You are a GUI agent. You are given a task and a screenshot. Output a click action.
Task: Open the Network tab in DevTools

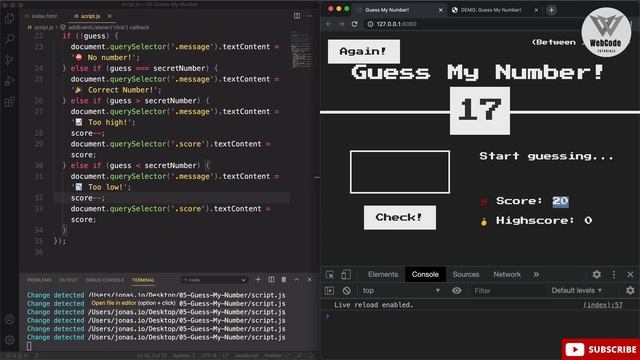tap(507, 275)
